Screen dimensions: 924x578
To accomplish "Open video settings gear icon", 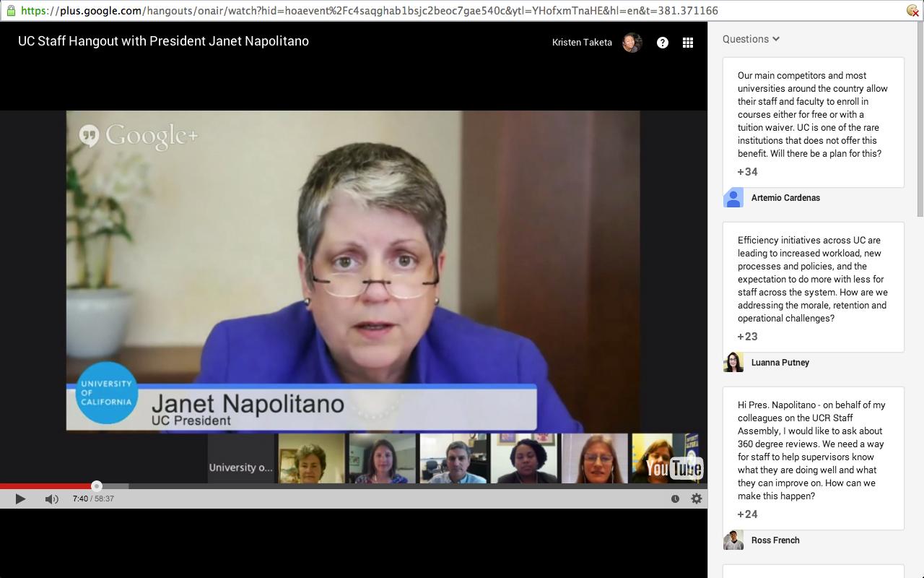I will coord(697,499).
